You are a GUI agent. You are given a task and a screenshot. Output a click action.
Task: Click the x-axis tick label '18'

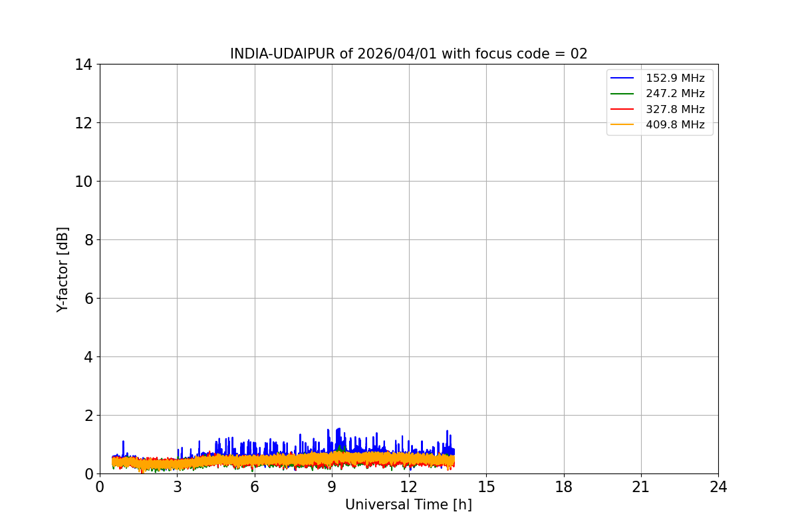tap(564, 487)
